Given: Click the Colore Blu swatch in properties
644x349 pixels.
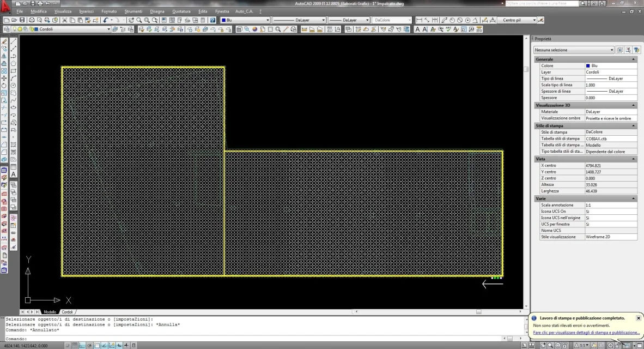Looking at the screenshot, I should coord(588,66).
